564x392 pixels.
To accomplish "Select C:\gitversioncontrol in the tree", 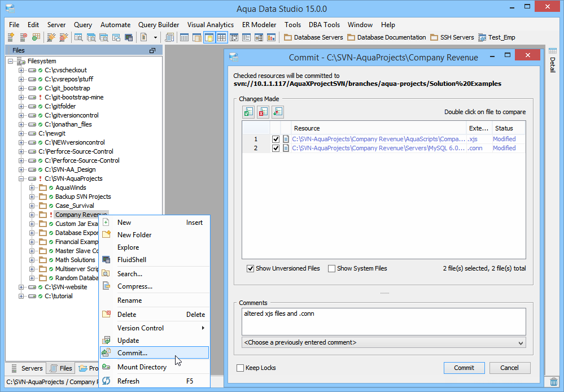I will 72,115.
